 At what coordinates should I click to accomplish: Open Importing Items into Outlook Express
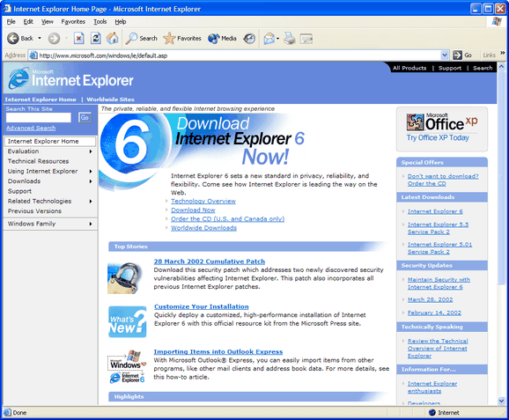(x=218, y=351)
